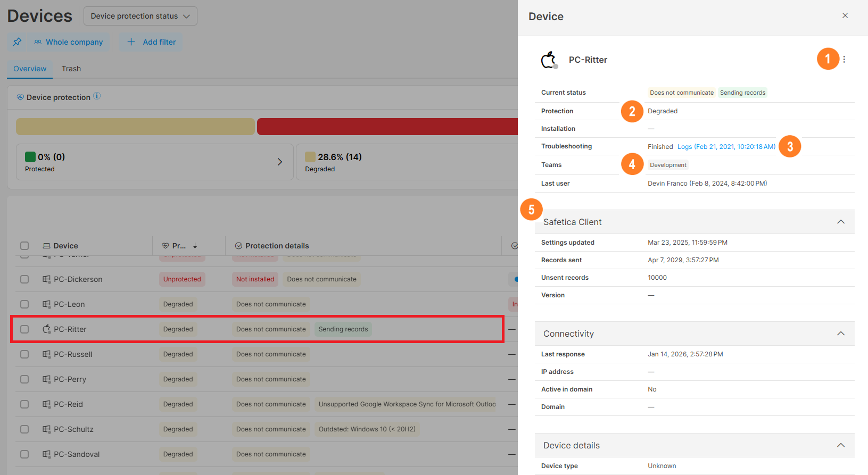
Task: Click the Whole company filter button
Action: coord(69,42)
